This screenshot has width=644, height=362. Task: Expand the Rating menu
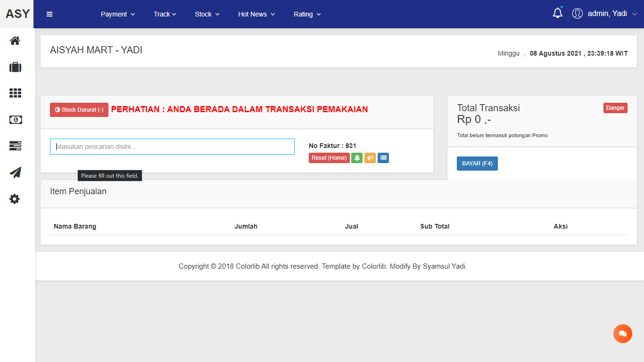[307, 14]
